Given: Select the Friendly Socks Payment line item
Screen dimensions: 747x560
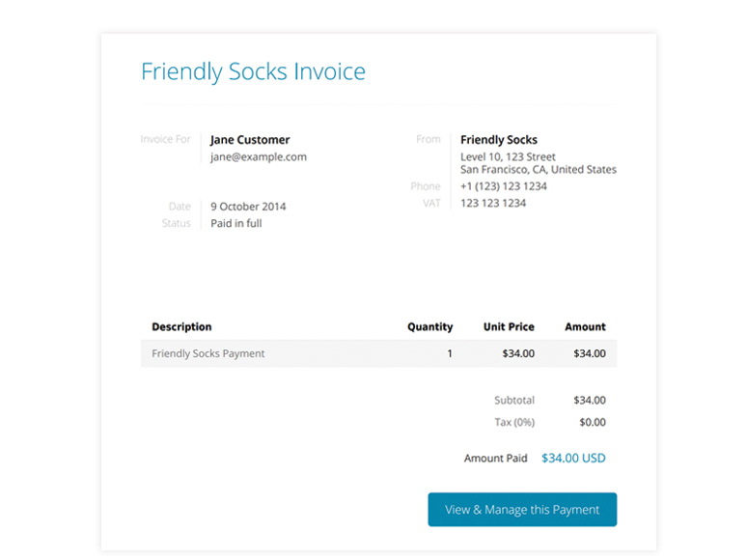Looking at the screenshot, I should pyautogui.click(x=208, y=353).
